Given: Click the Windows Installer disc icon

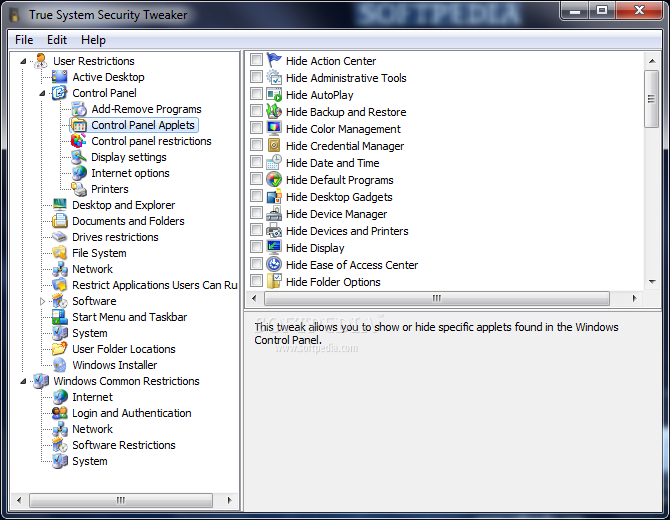Looking at the screenshot, I should [x=59, y=365].
